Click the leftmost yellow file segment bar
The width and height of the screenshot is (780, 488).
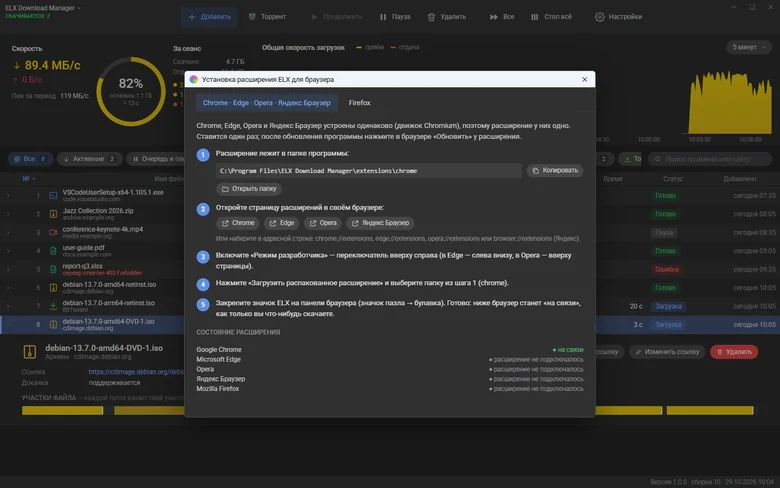[62, 410]
